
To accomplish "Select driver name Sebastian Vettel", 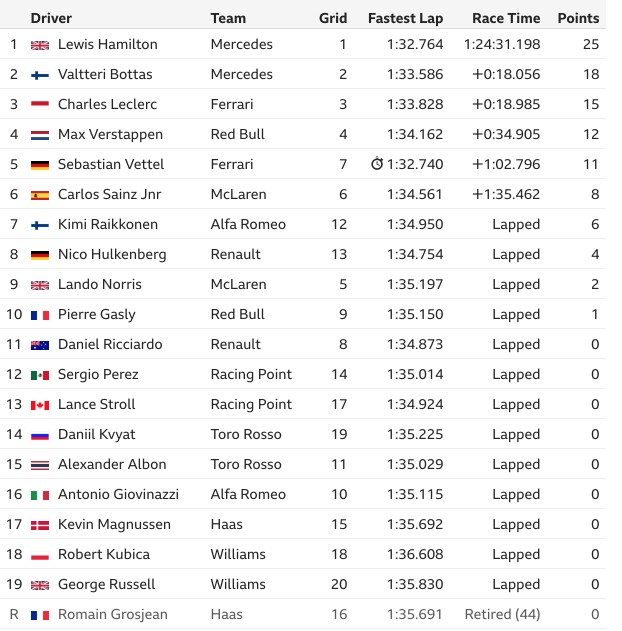I will pos(111,164).
